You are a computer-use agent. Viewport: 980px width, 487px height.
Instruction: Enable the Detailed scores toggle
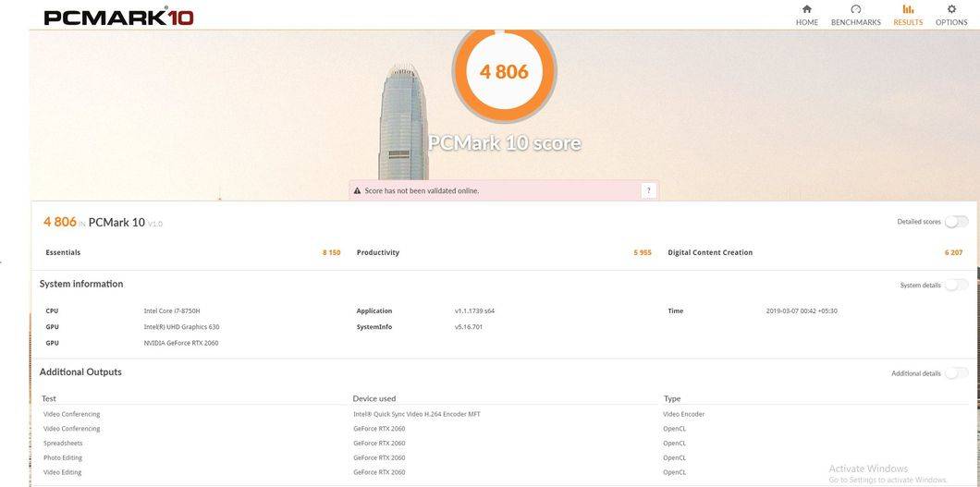click(956, 222)
